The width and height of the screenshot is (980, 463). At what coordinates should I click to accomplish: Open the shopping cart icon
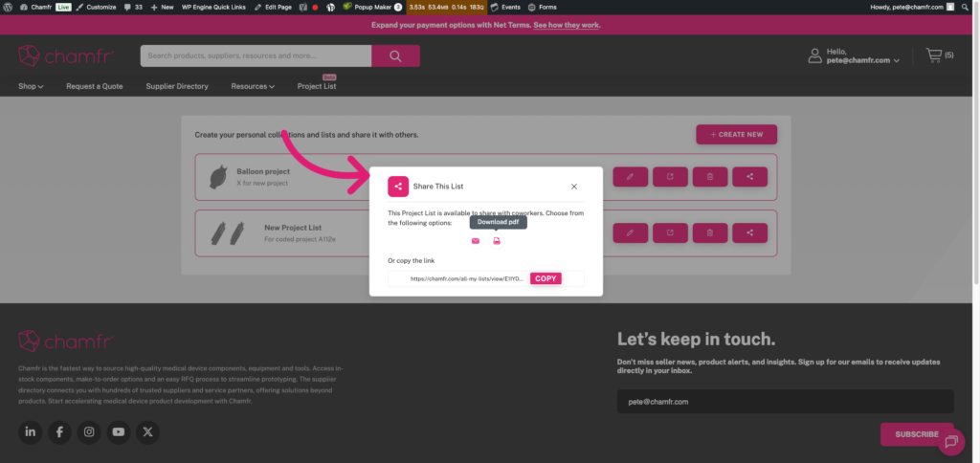tap(934, 55)
